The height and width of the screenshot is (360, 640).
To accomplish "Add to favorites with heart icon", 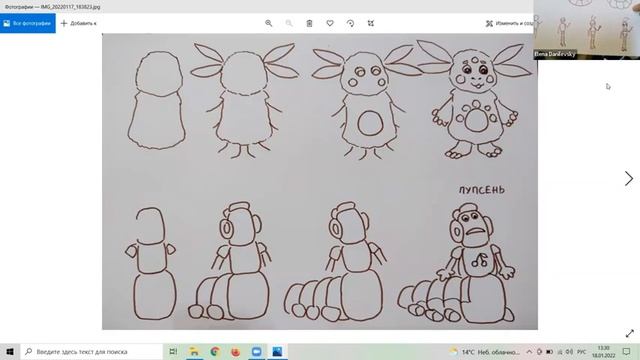I will (330, 23).
